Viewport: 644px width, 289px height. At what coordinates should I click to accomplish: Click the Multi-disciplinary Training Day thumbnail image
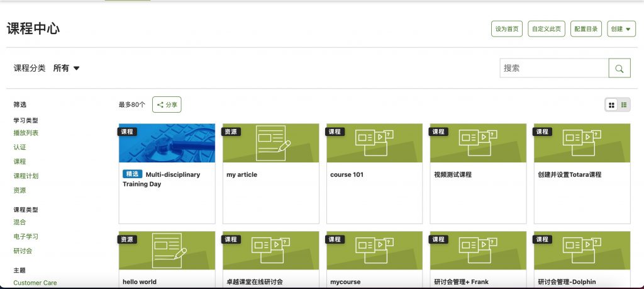pyautogui.click(x=167, y=143)
